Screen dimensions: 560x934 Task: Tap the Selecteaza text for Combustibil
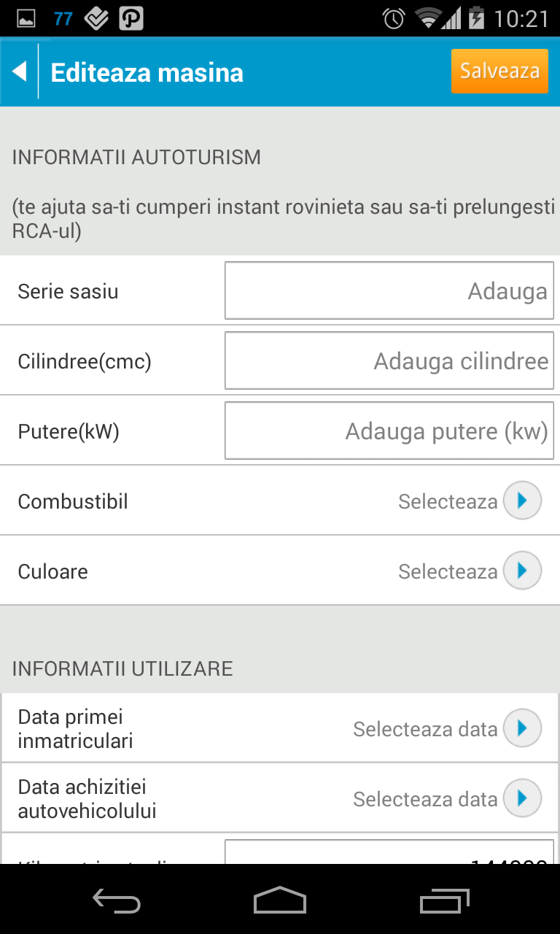pyautogui.click(x=448, y=501)
